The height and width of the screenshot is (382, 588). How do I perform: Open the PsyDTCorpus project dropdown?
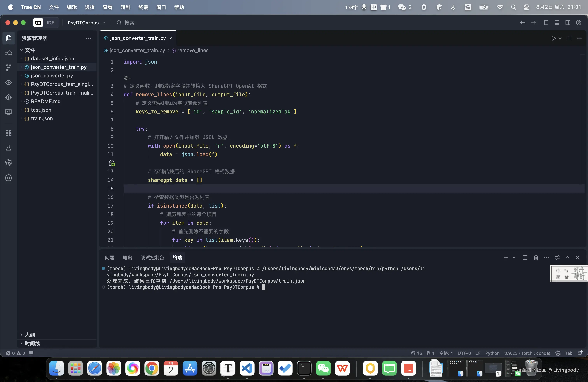(86, 23)
